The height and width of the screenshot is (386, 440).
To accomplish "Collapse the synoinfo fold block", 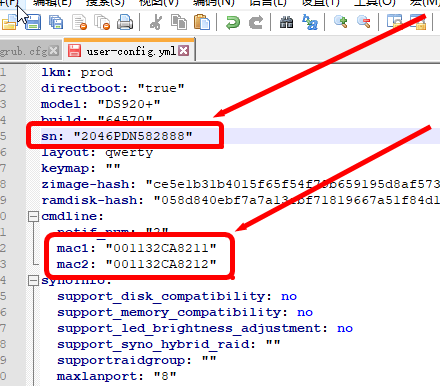I will (x=33, y=281).
